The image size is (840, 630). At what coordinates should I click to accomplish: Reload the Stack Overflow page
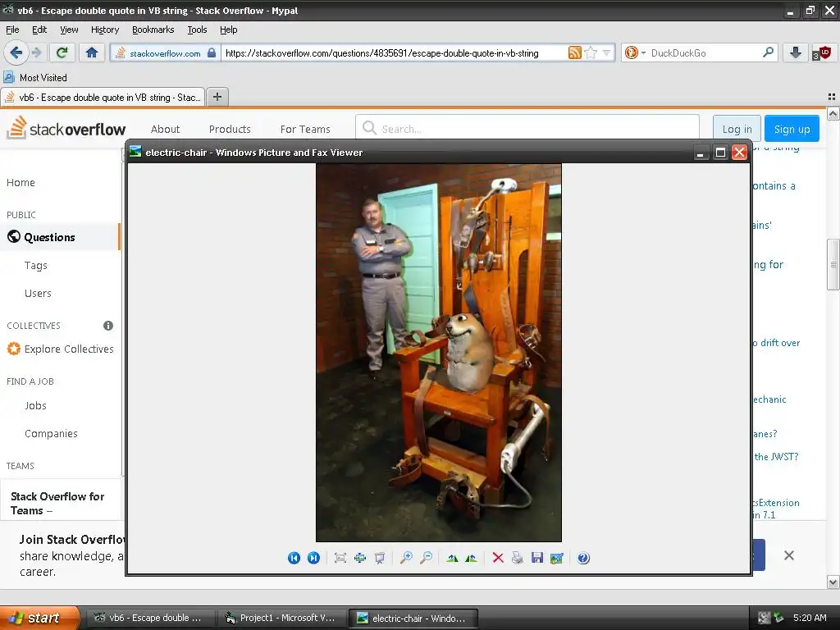click(62, 52)
